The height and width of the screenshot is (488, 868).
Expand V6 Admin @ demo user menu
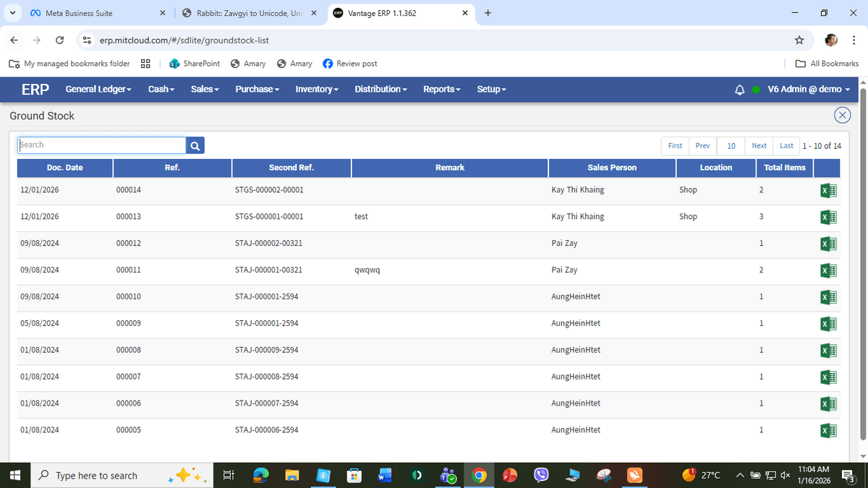(x=809, y=89)
